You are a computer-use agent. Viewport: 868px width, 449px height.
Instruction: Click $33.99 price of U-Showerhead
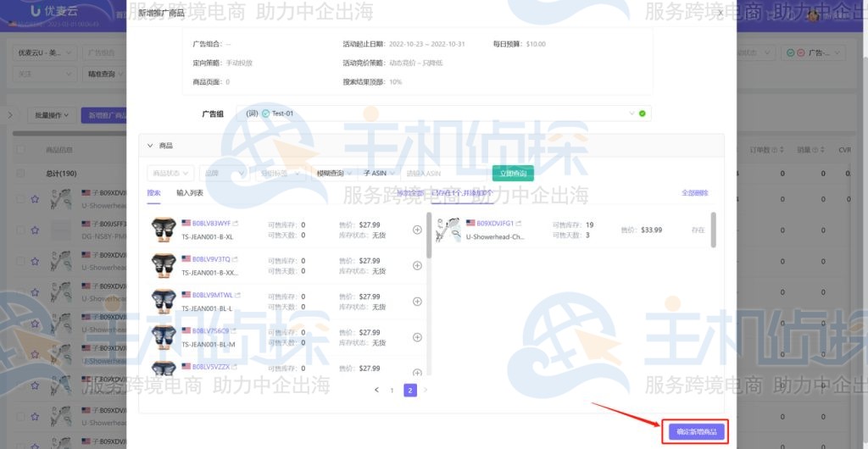click(652, 230)
